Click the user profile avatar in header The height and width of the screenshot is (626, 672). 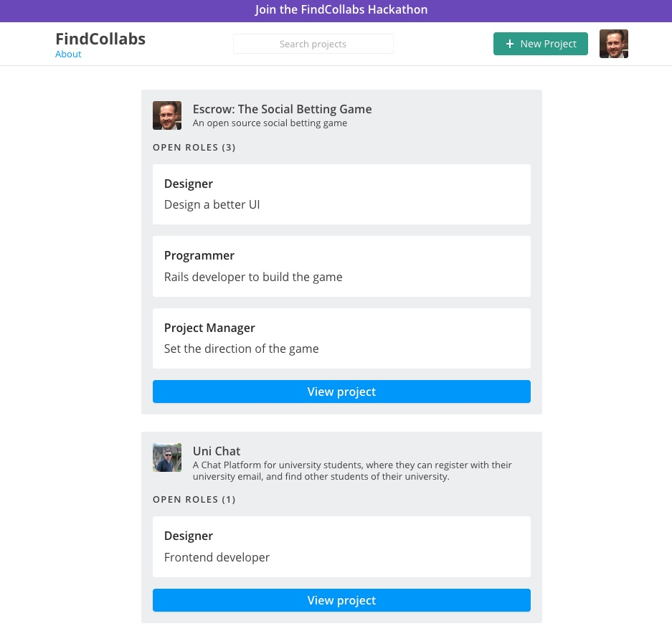click(x=613, y=44)
